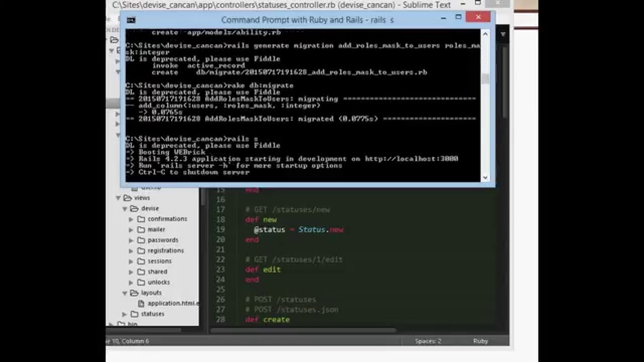Click '@status' on line 19
The width and height of the screenshot is (644, 362).
269,230
